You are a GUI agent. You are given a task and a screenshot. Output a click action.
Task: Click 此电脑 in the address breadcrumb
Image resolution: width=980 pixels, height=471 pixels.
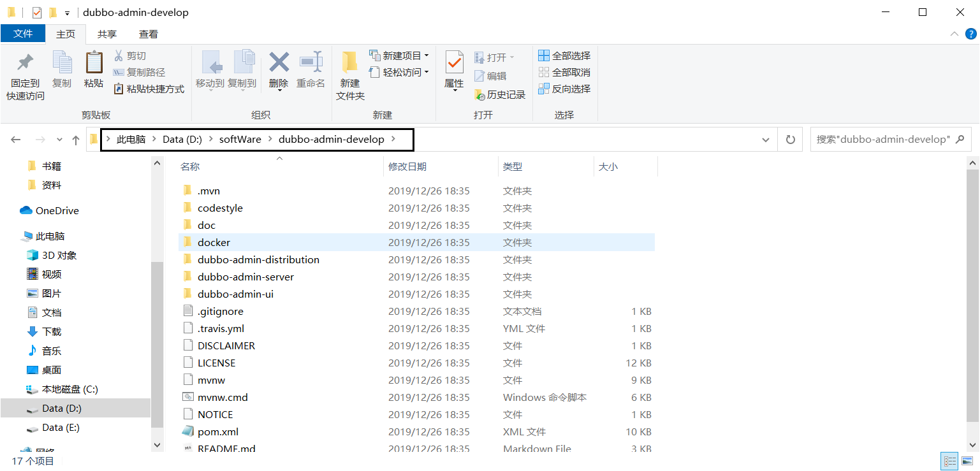[131, 139]
